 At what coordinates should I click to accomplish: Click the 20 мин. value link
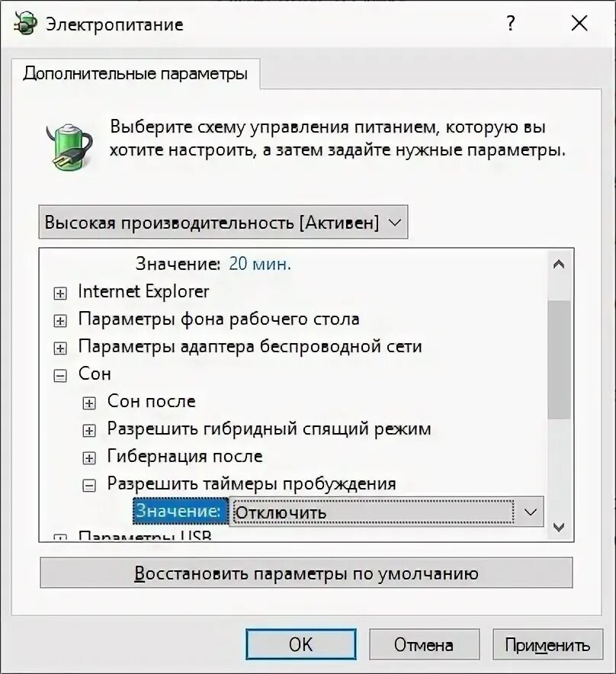[260, 264]
